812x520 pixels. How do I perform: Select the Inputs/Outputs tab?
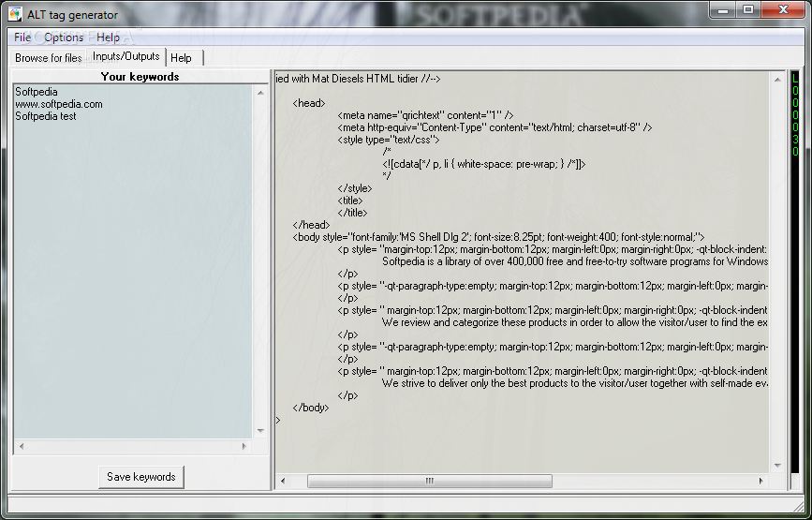pos(125,56)
